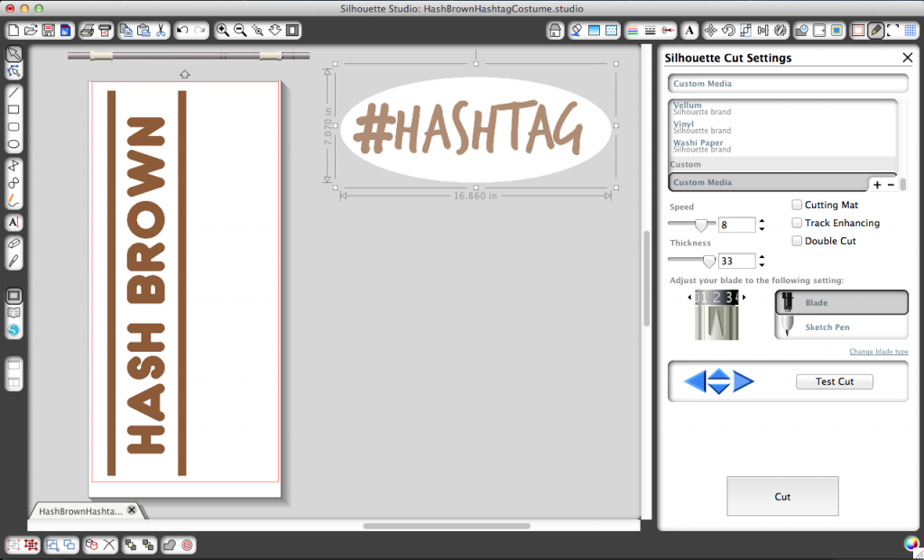
Task: Show the grid settings icon
Action: click(910, 30)
